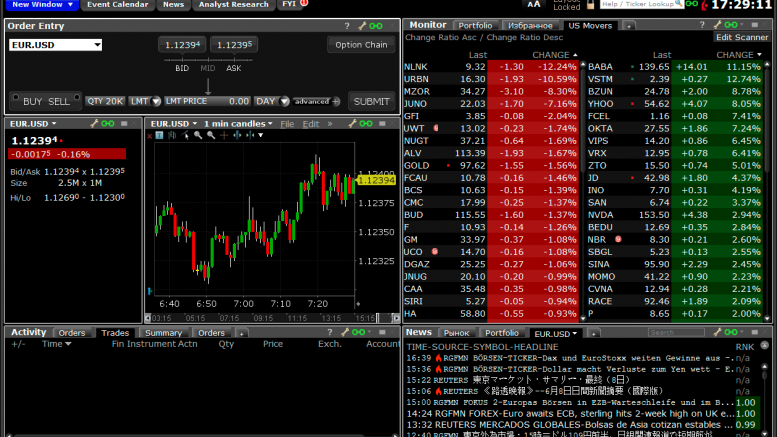The height and width of the screenshot is (437, 777).
Task: Click the LMT PRICE 0.00 field
Action: point(207,101)
